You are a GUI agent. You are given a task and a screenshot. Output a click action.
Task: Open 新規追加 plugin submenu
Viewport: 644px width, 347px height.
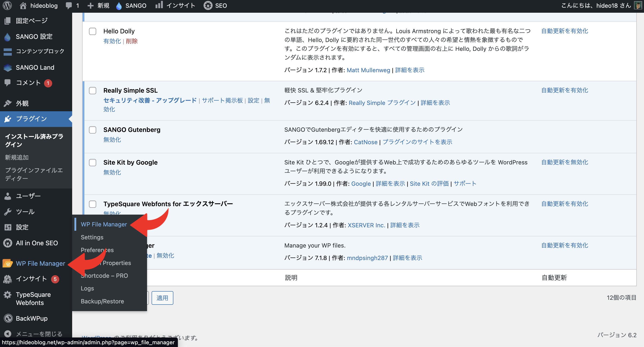pos(17,157)
